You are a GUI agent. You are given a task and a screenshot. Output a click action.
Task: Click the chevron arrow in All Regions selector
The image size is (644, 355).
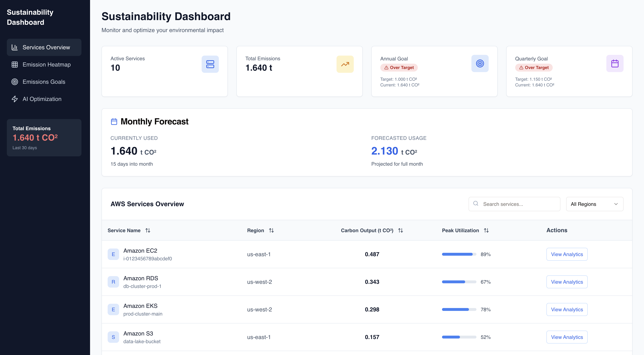click(x=616, y=204)
